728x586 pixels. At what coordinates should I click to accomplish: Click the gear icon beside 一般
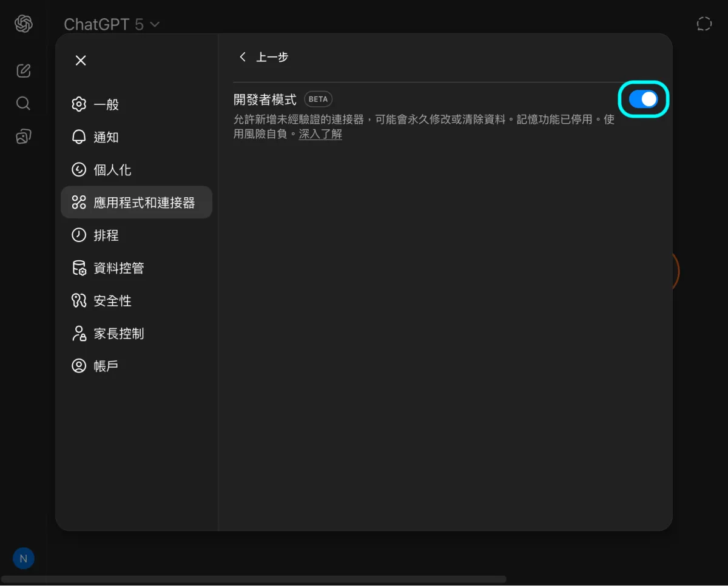(x=79, y=104)
